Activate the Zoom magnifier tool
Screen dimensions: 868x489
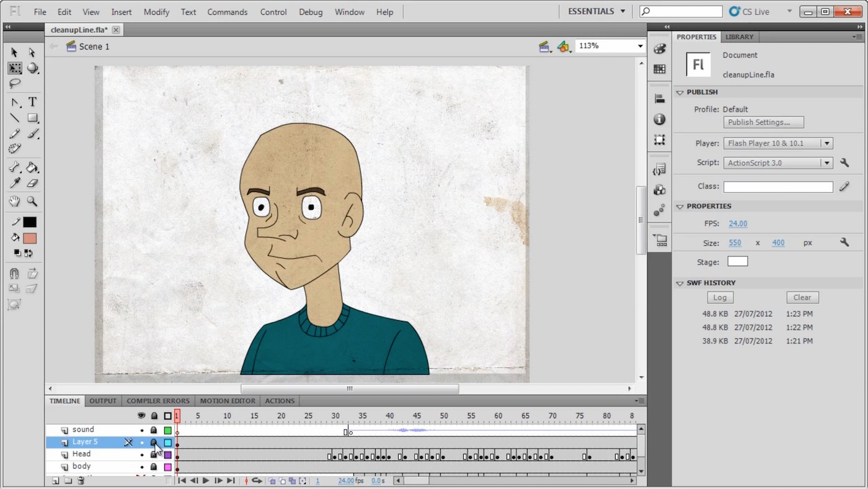(32, 202)
